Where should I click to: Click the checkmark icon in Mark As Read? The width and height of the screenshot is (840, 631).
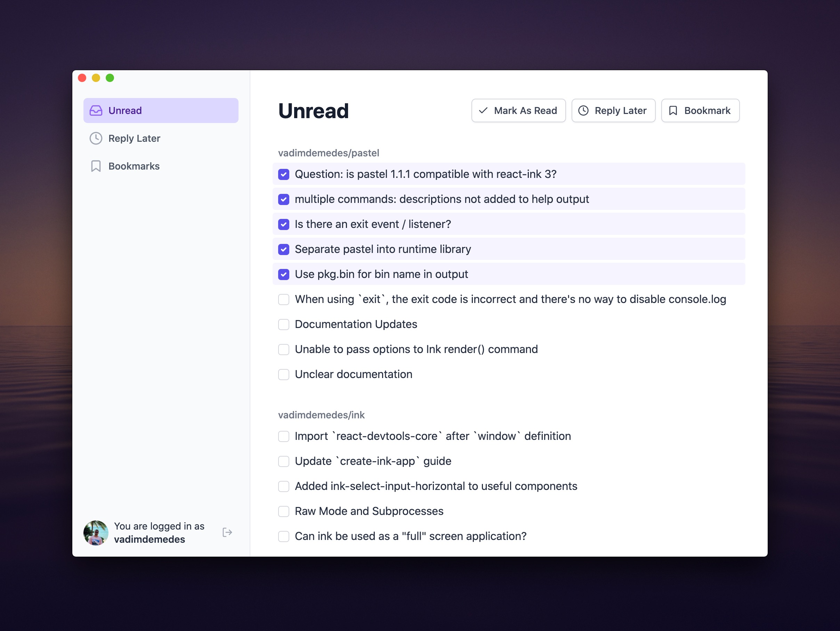pos(483,110)
